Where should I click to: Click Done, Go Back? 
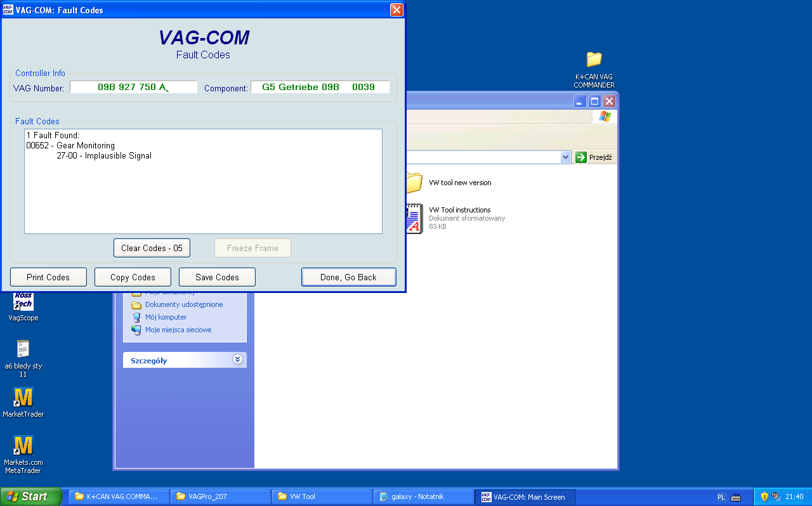348,277
